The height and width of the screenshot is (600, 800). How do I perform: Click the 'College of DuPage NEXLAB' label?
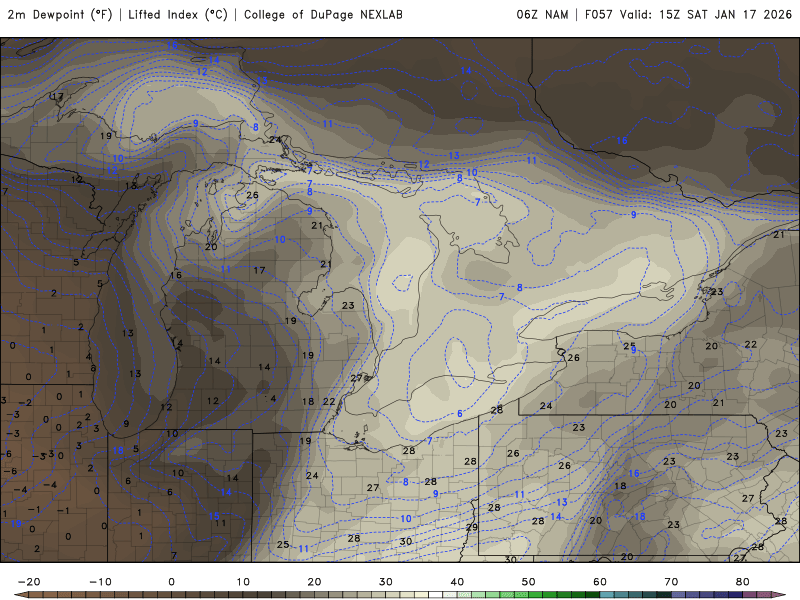coord(323,15)
